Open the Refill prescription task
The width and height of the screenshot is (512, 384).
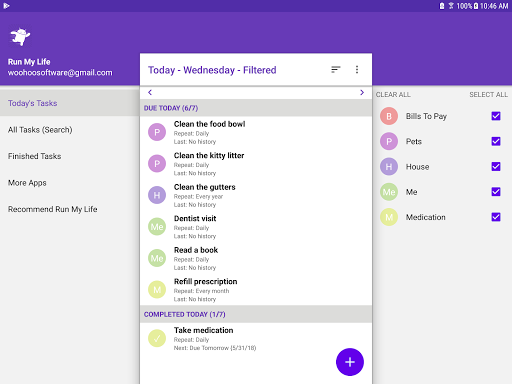[256, 290]
